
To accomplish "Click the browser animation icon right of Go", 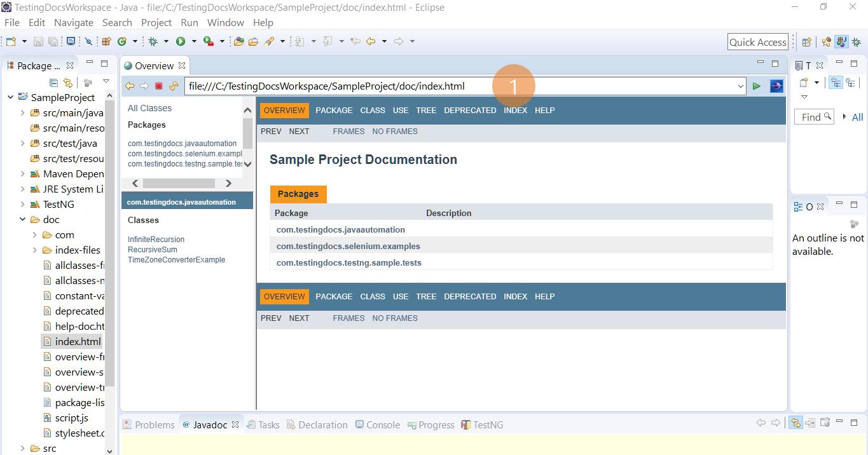I will point(776,86).
